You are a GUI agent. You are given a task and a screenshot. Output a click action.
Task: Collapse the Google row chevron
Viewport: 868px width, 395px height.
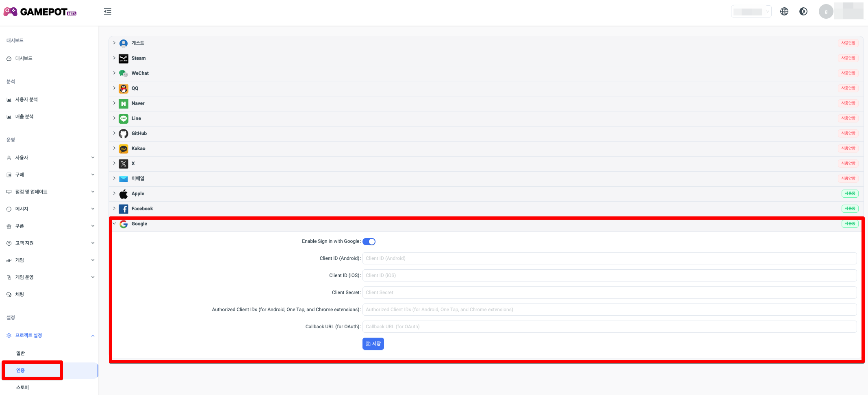tap(114, 223)
